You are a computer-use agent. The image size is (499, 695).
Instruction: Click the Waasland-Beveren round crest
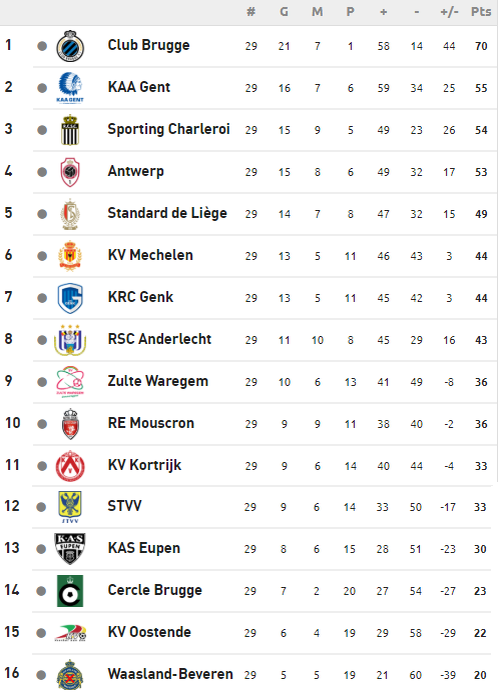pos(70,675)
